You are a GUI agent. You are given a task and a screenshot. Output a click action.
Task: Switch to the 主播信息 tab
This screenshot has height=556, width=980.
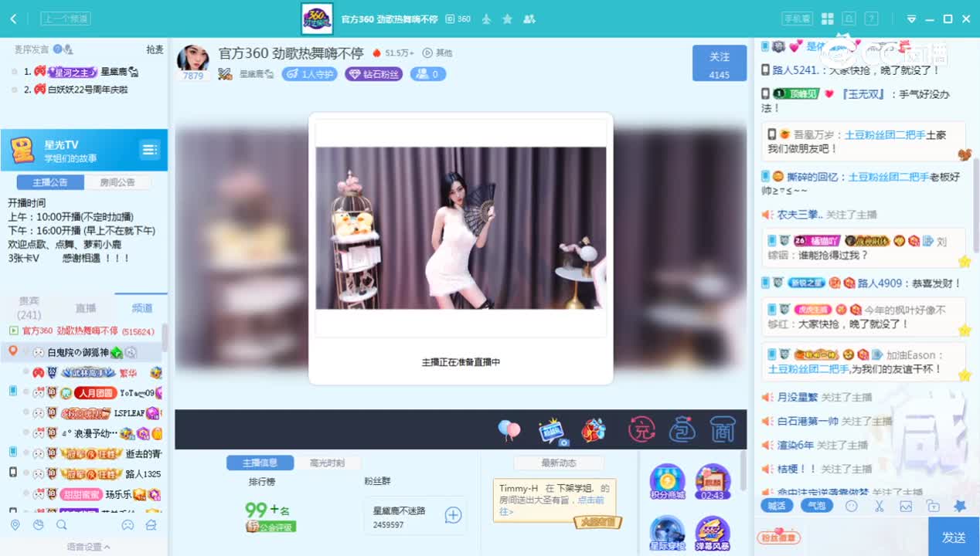coord(260,463)
